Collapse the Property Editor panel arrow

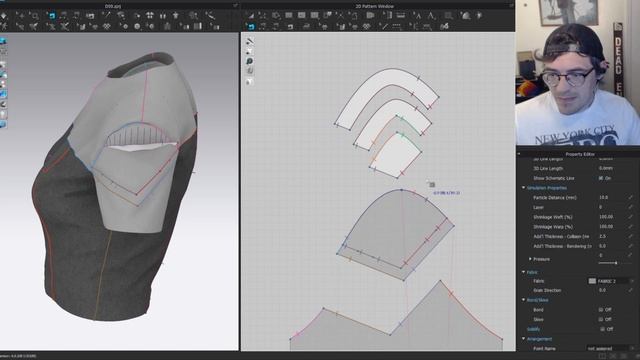point(519,154)
